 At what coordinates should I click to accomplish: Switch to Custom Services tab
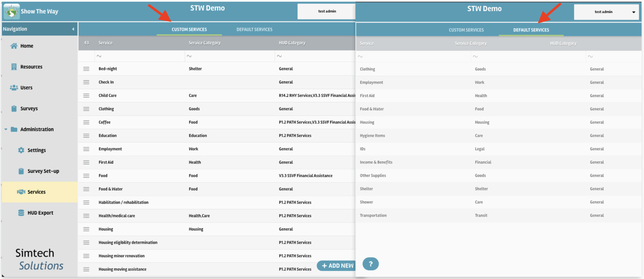(x=189, y=29)
